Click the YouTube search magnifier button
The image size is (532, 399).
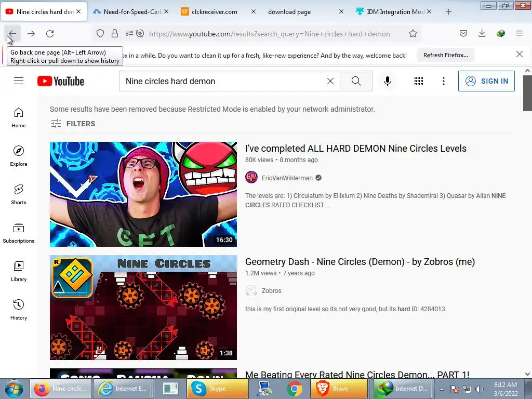pos(356,81)
